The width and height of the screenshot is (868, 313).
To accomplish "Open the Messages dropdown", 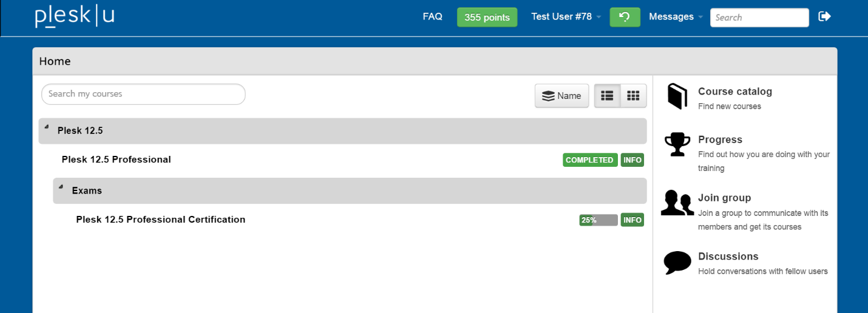I will tap(676, 16).
